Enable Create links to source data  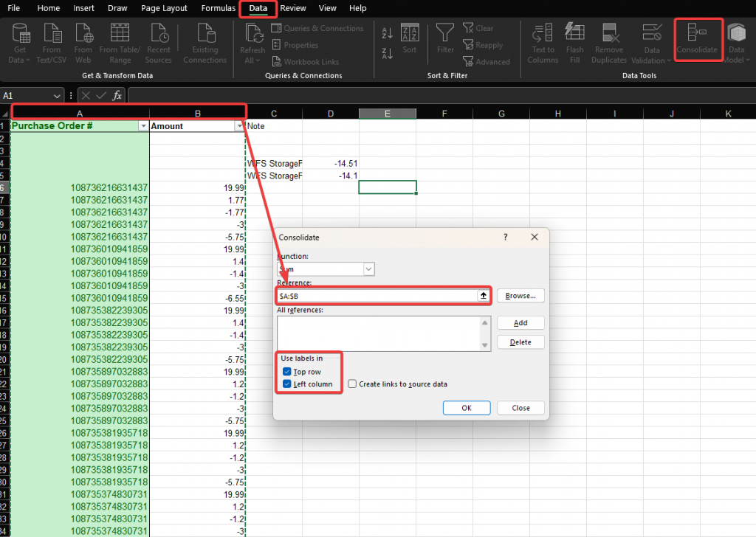click(x=352, y=384)
